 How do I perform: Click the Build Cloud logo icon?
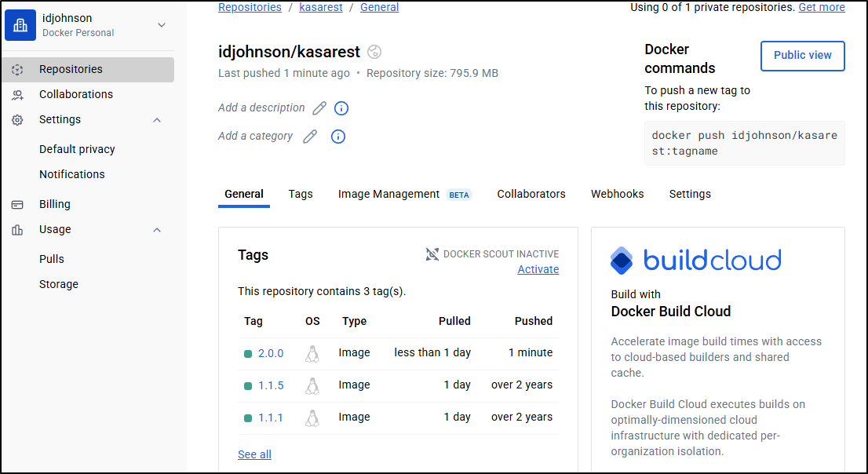pyautogui.click(x=622, y=261)
